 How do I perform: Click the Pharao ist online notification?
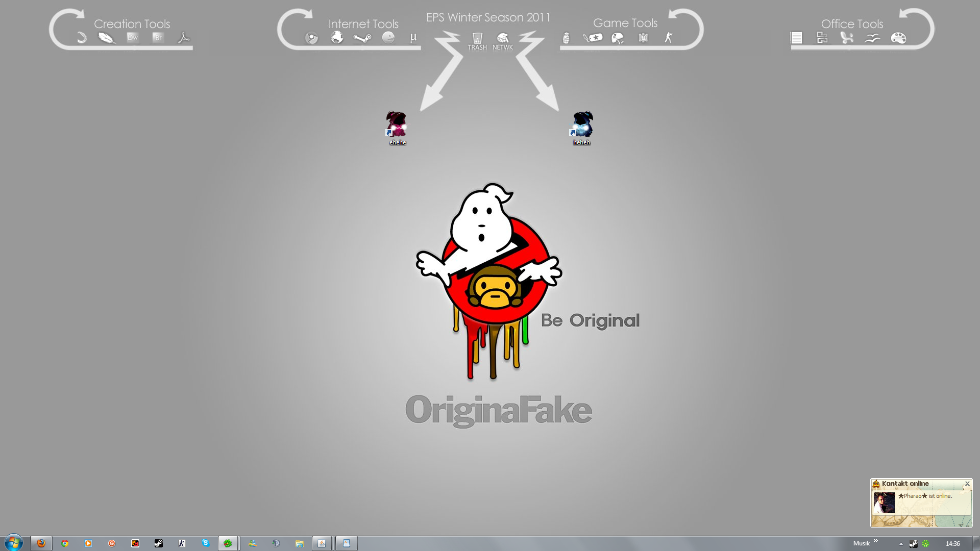925,496
